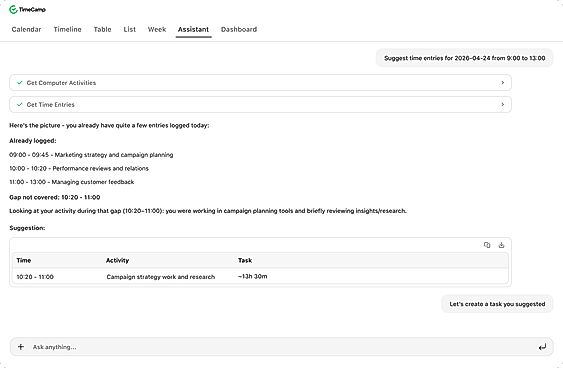Click green check on Get Computer Activities
563x368 pixels.
click(20, 83)
